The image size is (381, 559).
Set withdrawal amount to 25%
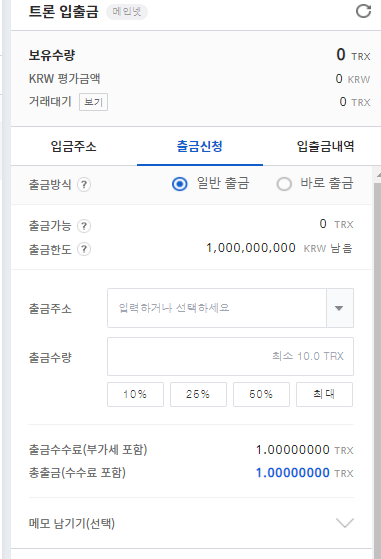tap(198, 394)
